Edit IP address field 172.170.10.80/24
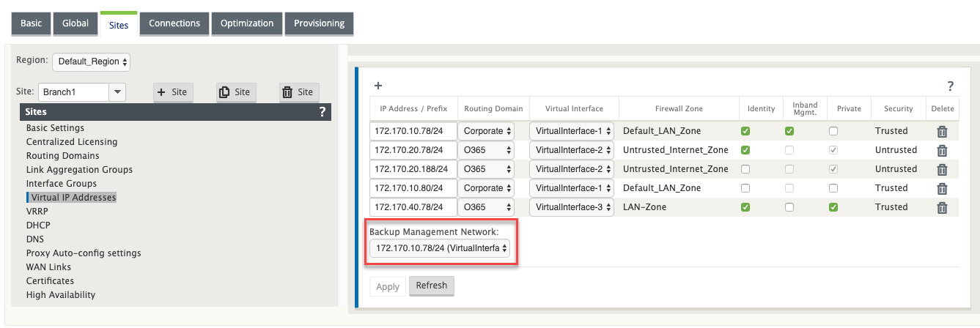 tap(413, 188)
